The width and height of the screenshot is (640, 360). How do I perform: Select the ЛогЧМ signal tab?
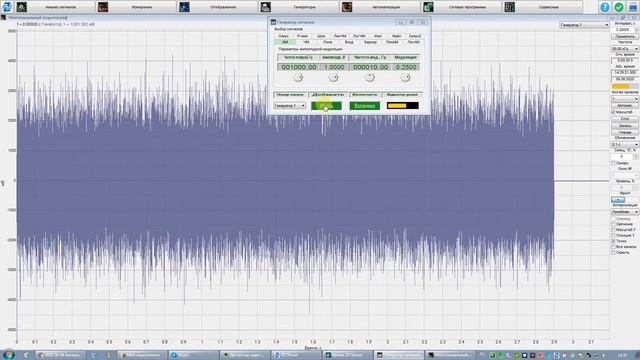(x=359, y=36)
